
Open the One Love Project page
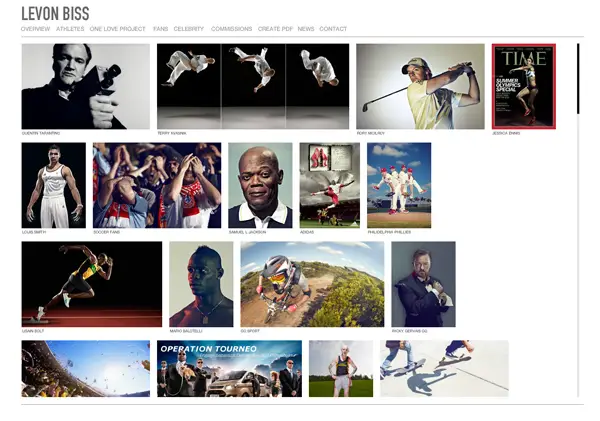117,29
